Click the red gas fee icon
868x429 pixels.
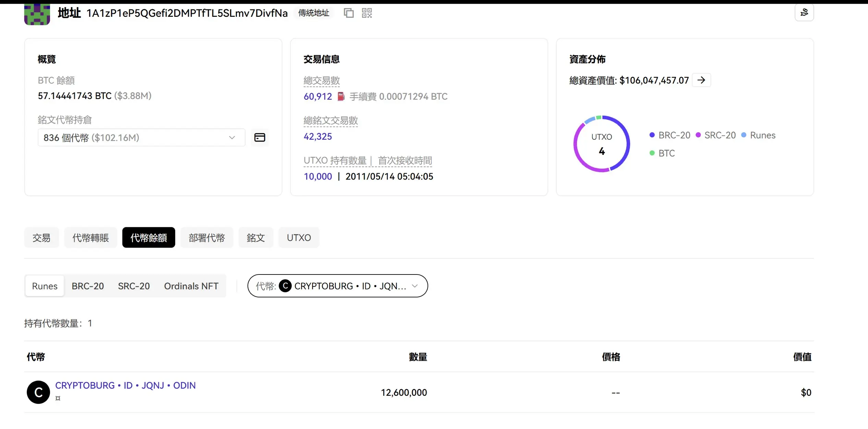click(341, 96)
